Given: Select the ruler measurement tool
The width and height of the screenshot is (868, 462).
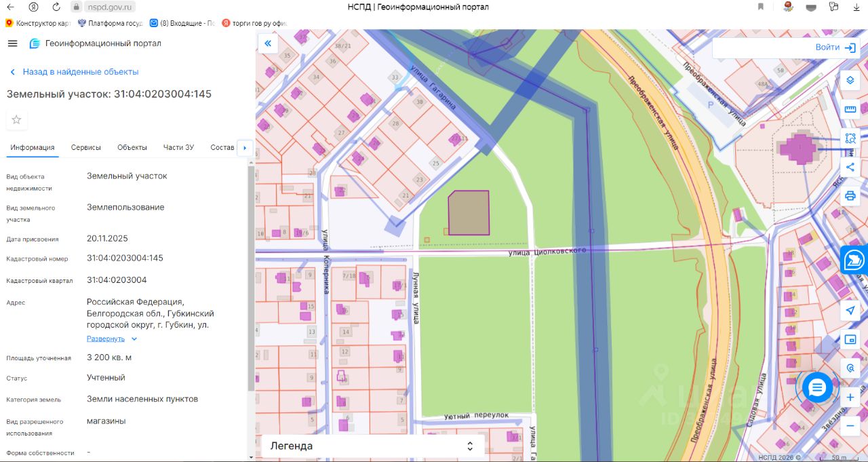Looking at the screenshot, I should [850, 109].
